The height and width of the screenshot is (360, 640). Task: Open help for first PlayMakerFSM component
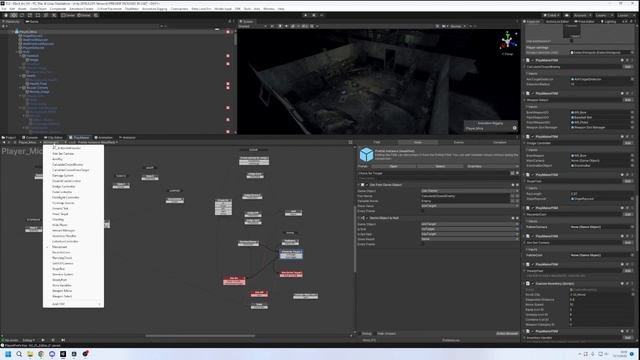pos(622,60)
